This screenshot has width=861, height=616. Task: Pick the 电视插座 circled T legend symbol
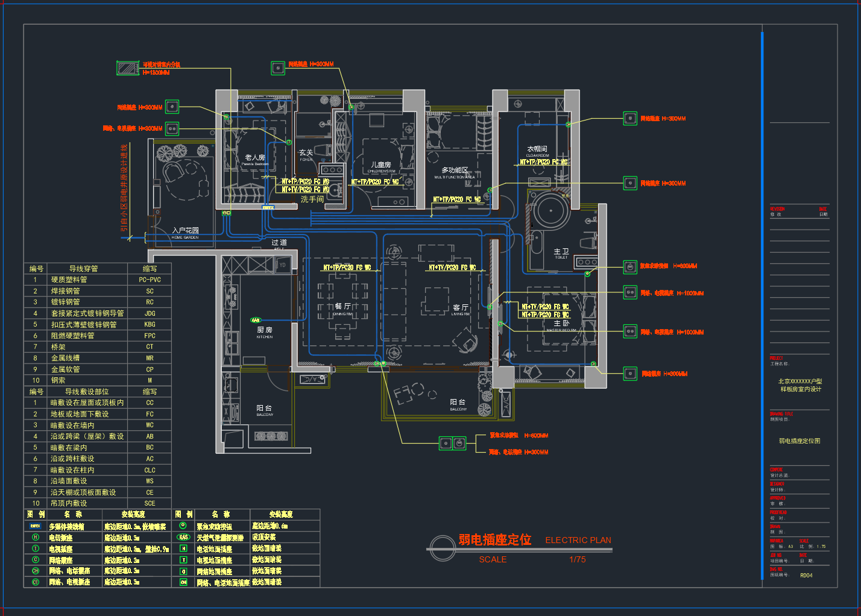click(36, 548)
